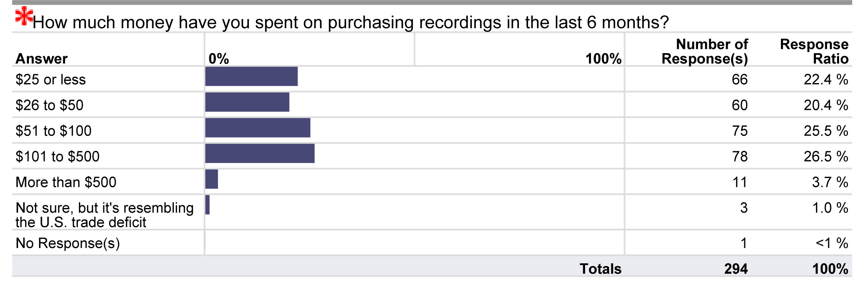
Task: Click the 26.5 % response ratio cell
Action: point(826,156)
